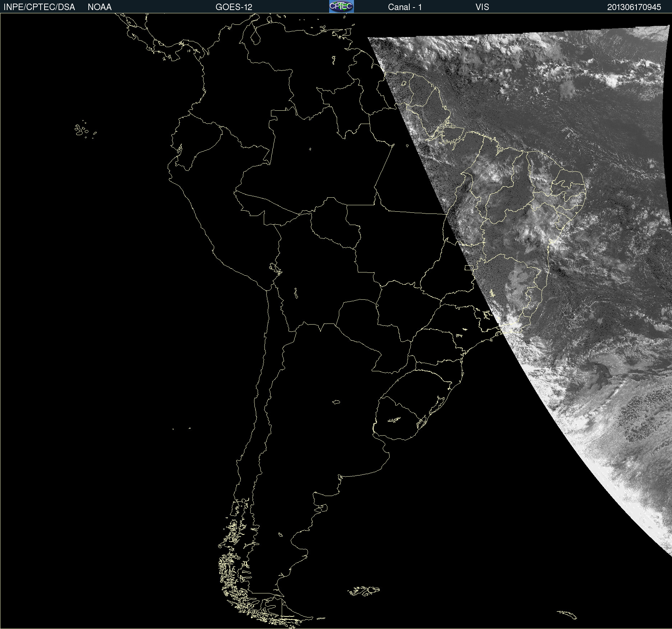Select the NOAA label in the header
672x629 pixels.
pyautogui.click(x=100, y=7)
